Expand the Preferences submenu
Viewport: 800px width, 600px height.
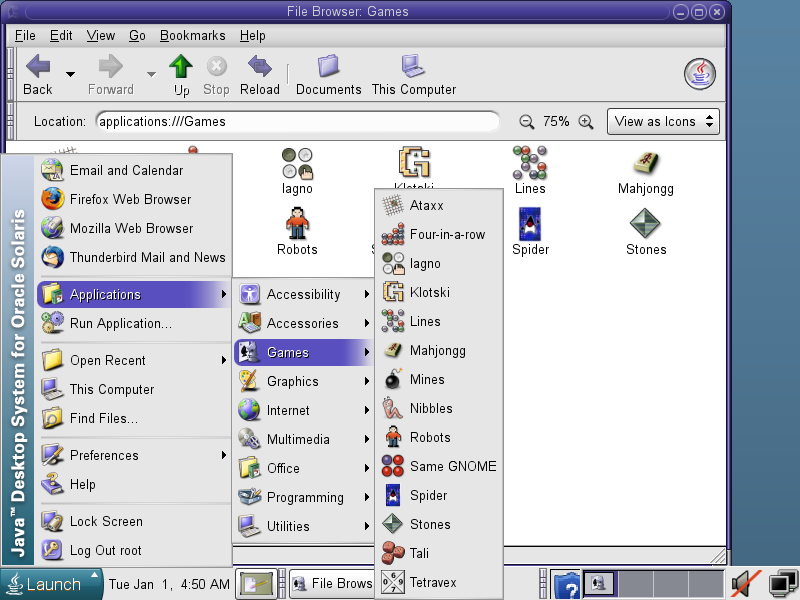pyautogui.click(x=134, y=455)
